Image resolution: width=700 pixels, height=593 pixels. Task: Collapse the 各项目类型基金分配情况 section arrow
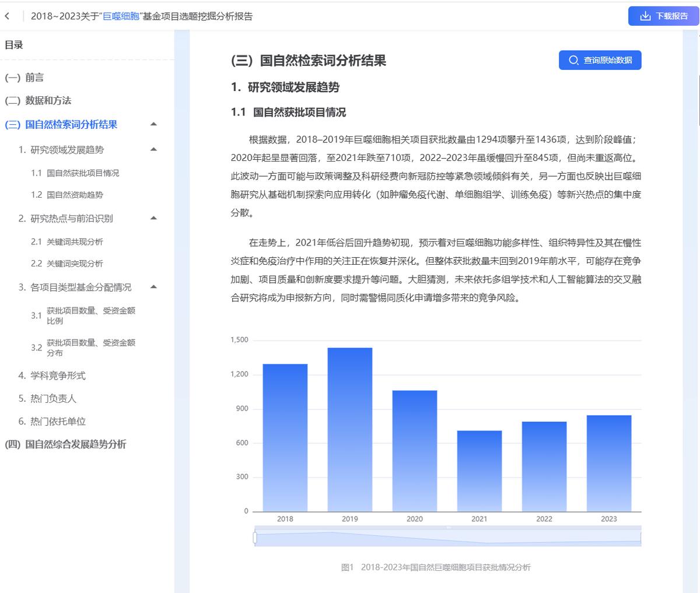(x=153, y=287)
